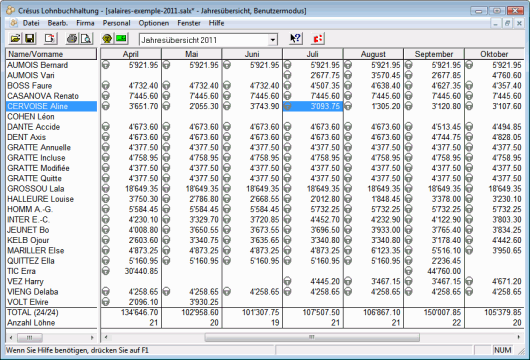Open print preview magnifier icon
The width and height of the screenshot is (530, 360).
tap(86, 39)
